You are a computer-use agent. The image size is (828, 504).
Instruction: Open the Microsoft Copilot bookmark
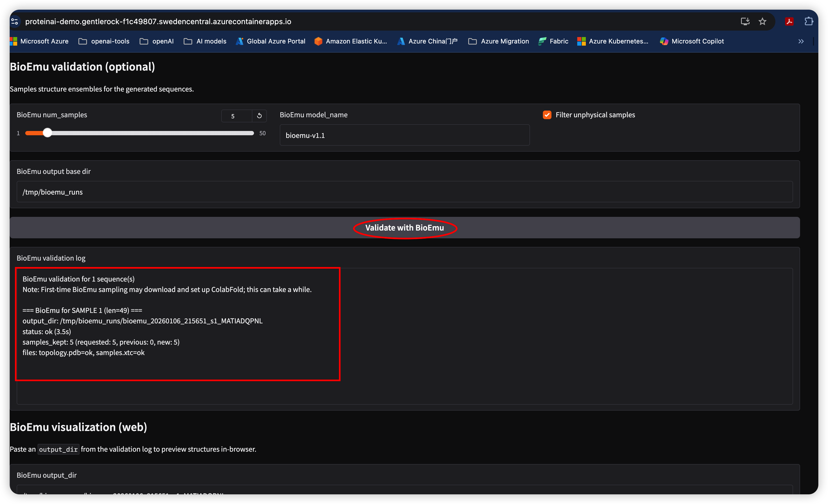coord(692,41)
